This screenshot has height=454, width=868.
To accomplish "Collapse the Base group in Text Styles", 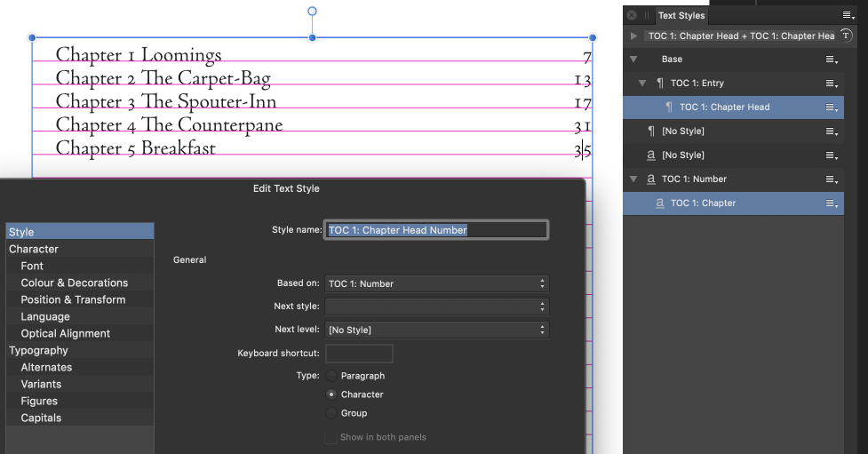I will tap(633, 60).
